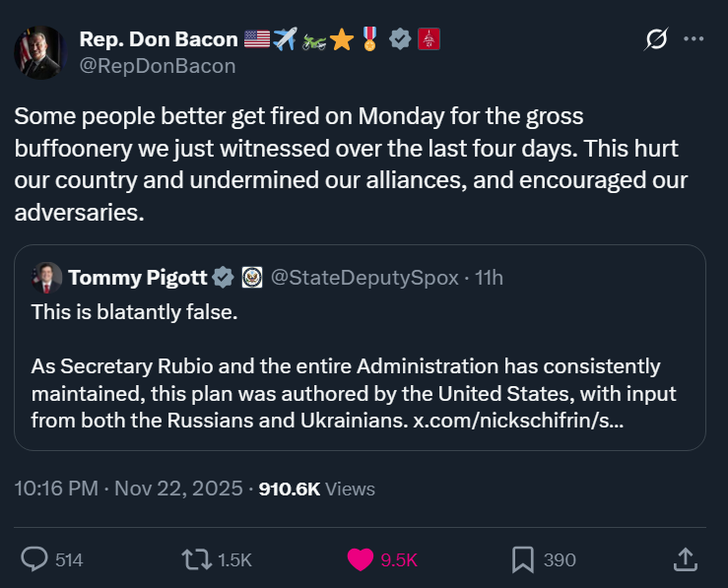Viewport: 728px width, 588px height.
Task: Click Don Bacon's gray verified checkmark badge
Action: click(x=400, y=39)
